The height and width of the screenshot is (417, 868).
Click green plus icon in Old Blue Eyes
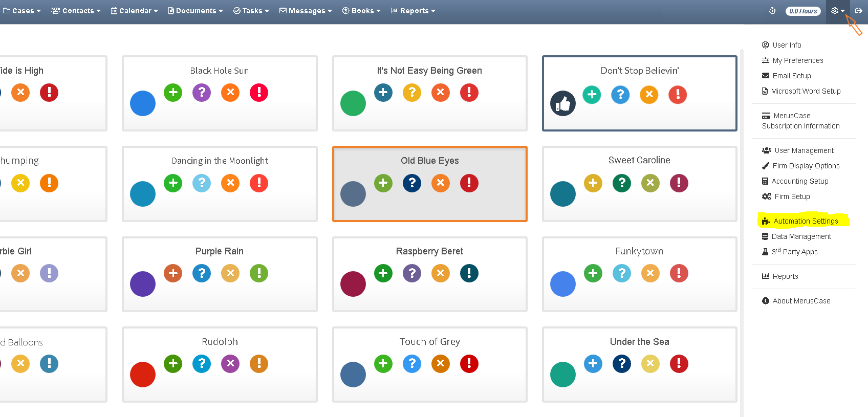(383, 183)
